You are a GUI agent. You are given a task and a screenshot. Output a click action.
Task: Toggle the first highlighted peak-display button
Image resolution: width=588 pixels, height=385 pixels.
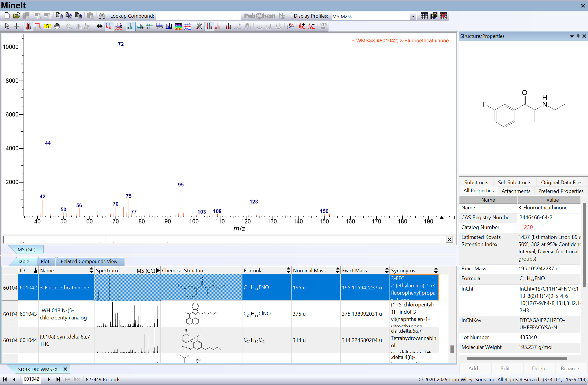[x=28, y=26]
